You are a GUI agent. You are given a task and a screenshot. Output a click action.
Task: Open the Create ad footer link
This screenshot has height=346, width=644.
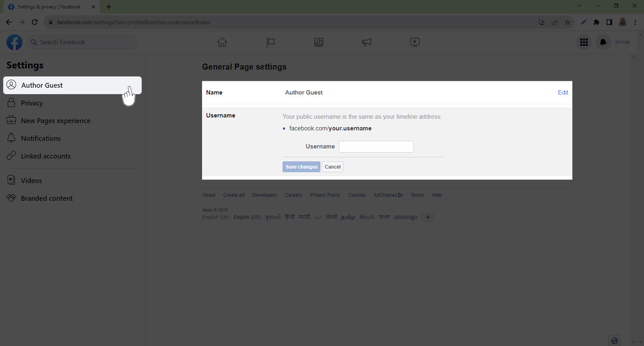tap(234, 195)
